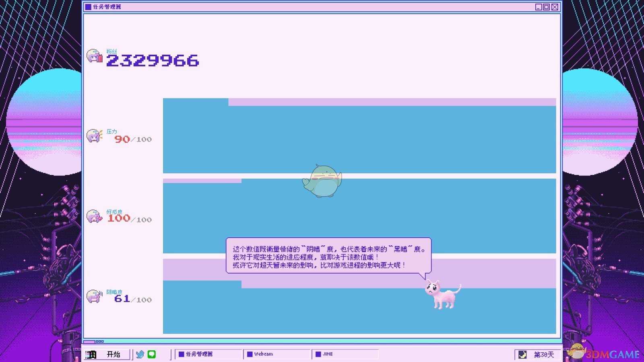Maximize the 任务管理器 window

point(546,7)
